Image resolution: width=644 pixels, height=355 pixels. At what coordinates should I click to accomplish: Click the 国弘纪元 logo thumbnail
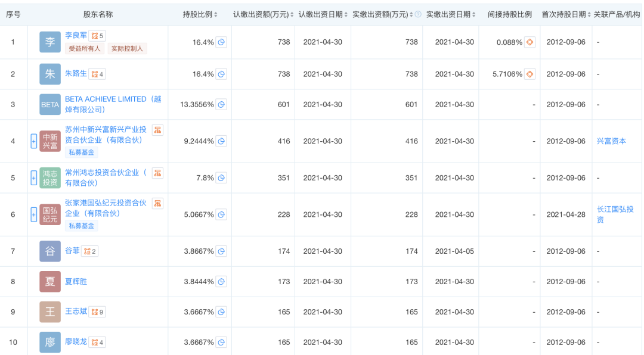[50, 214]
